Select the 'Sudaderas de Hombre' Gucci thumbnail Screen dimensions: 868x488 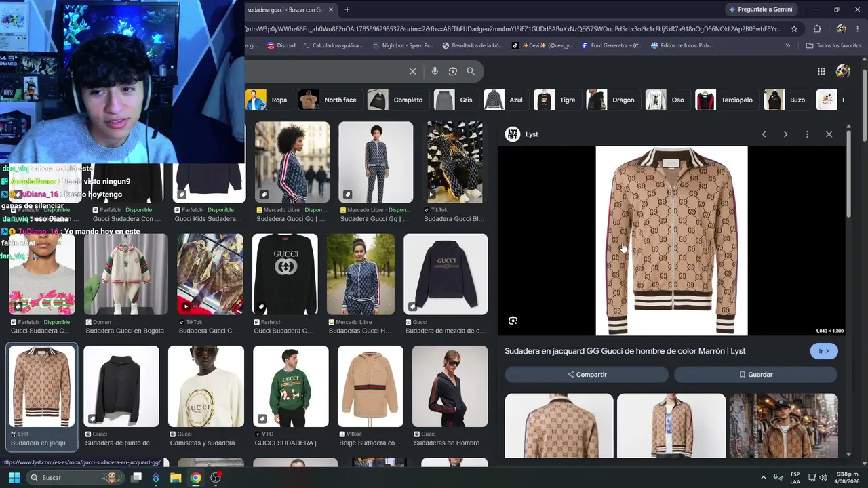tap(450, 386)
